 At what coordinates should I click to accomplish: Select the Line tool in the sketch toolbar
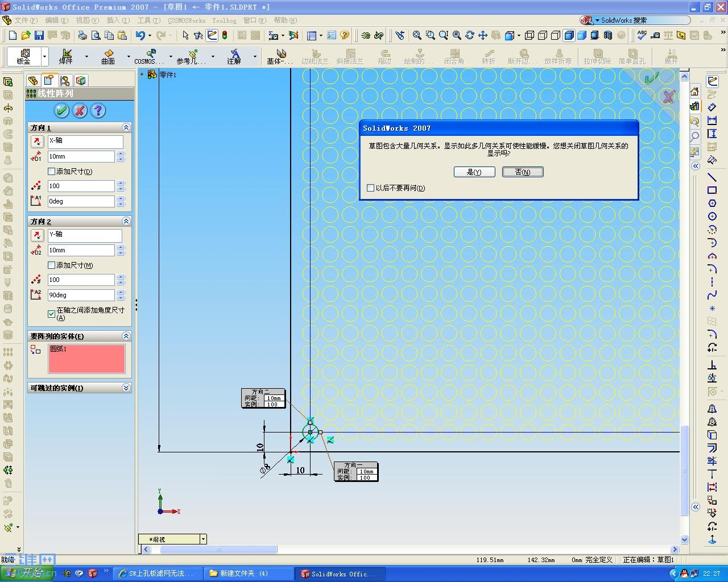tap(712, 177)
